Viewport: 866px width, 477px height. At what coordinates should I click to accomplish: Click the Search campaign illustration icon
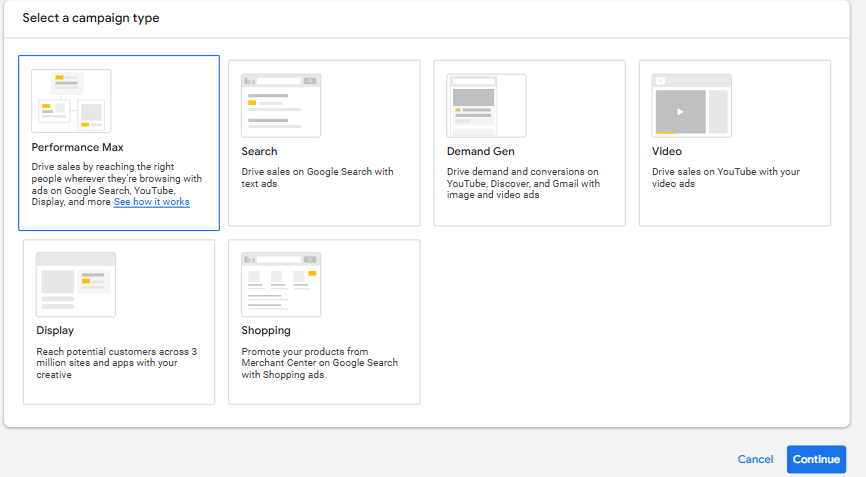point(281,105)
